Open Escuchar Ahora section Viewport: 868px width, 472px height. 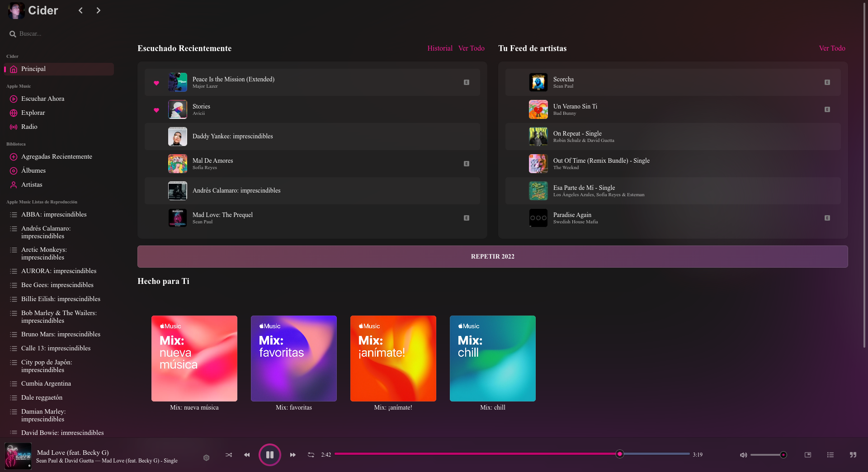[59, 99]
